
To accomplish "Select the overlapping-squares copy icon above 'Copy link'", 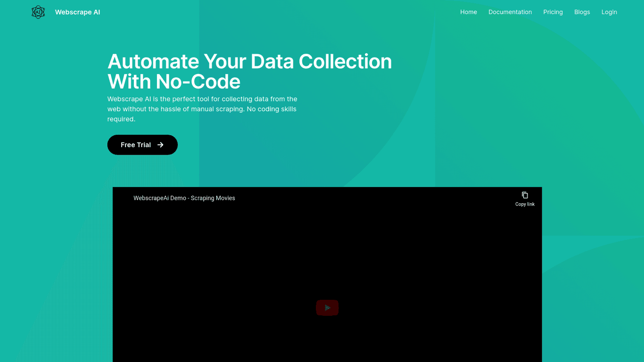I will coord(525,195).
